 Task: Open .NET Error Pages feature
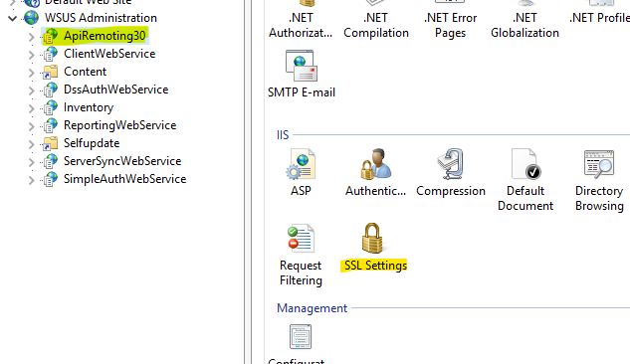(x=451, y=19)
